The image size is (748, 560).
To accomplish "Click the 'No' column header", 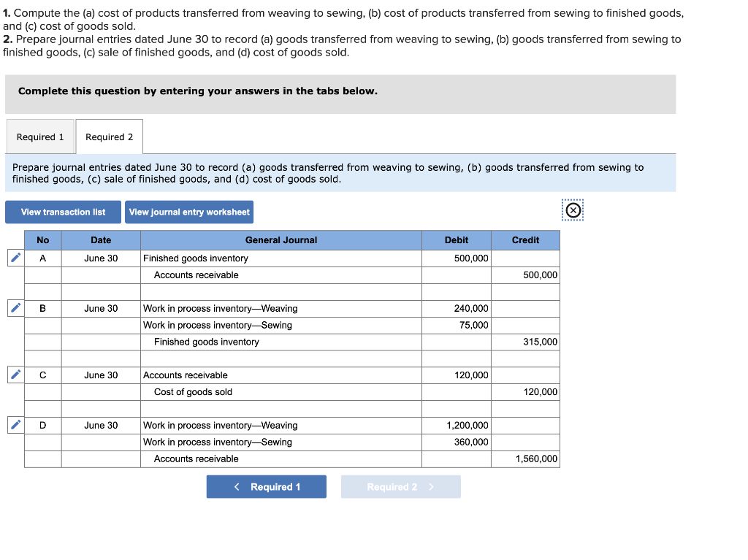I will click(43, 240).
